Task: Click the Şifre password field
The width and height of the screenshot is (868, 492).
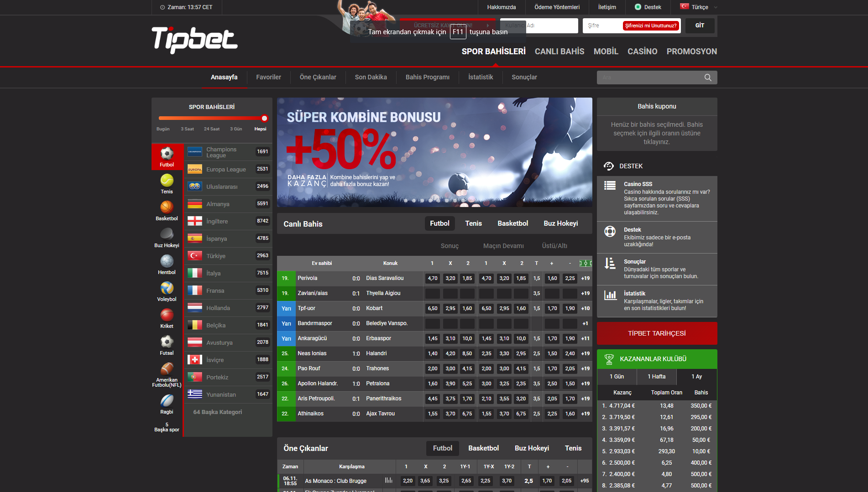Action: 602,26
